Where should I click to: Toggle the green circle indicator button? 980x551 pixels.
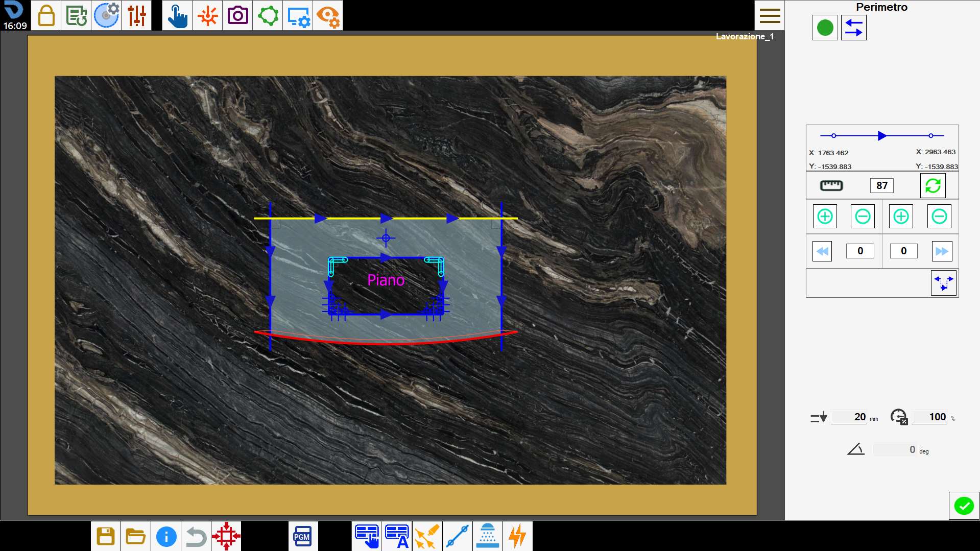coord(825,28)
